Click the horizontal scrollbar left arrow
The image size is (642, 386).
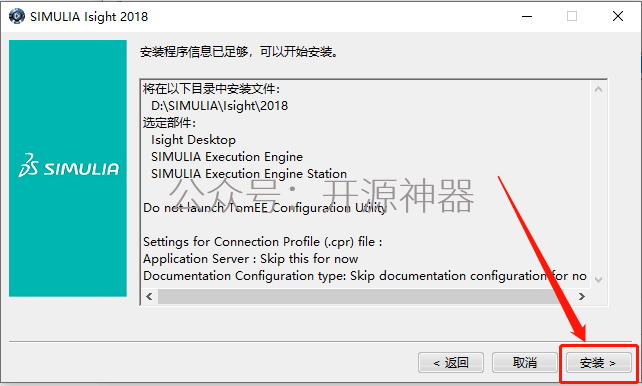click(149, 296)
